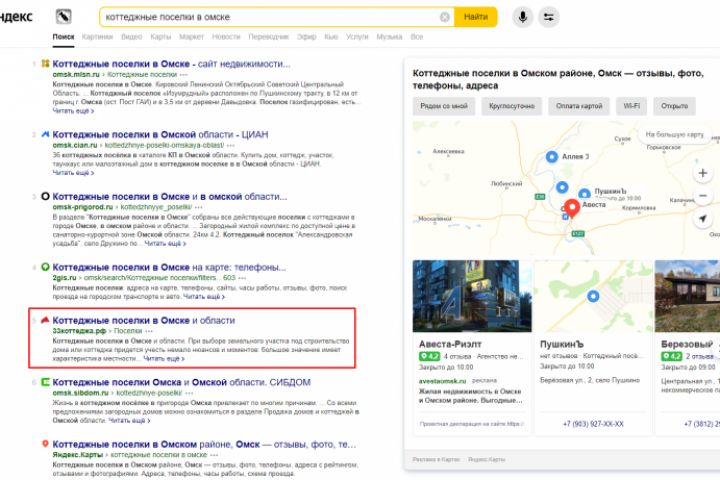The image size is (720, 480).
Task: Open omsk-prigorod.ru result title
Action: [169, 197]
